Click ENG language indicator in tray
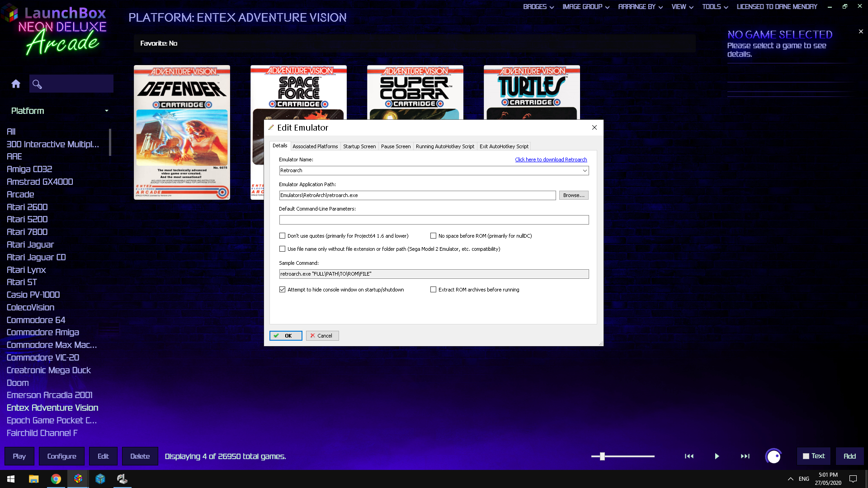The width and height of the screenshot is (868, 488). [804, 479]
